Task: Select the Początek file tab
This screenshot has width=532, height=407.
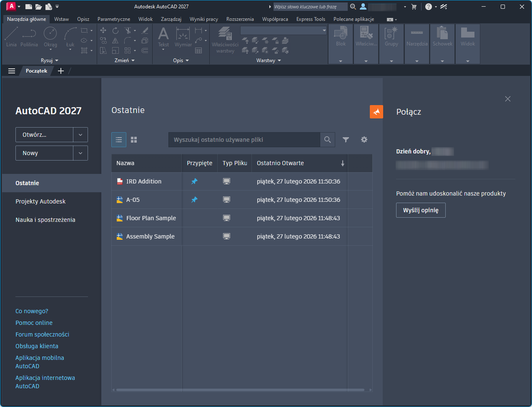Action: (x=36, y=71)
